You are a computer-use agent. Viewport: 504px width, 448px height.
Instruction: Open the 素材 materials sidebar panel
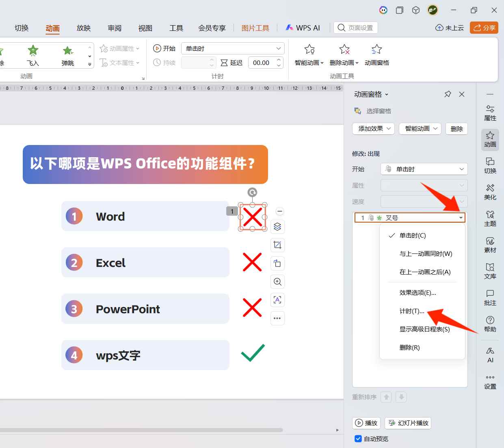coord(490,245)
